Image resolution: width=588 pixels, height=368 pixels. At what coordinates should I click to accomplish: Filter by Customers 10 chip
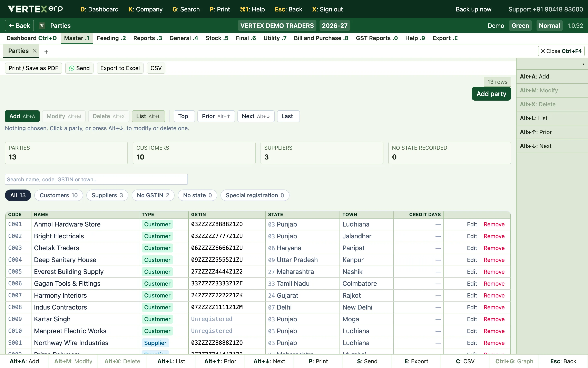tap(59, 195)
